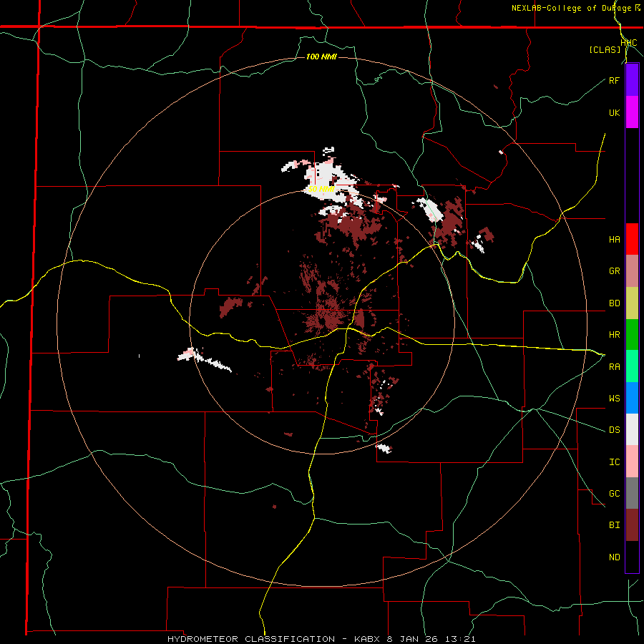Select the BD yellow legend swatch
The width and height of the screenshot is (644, 644).
tap(632, 303)
